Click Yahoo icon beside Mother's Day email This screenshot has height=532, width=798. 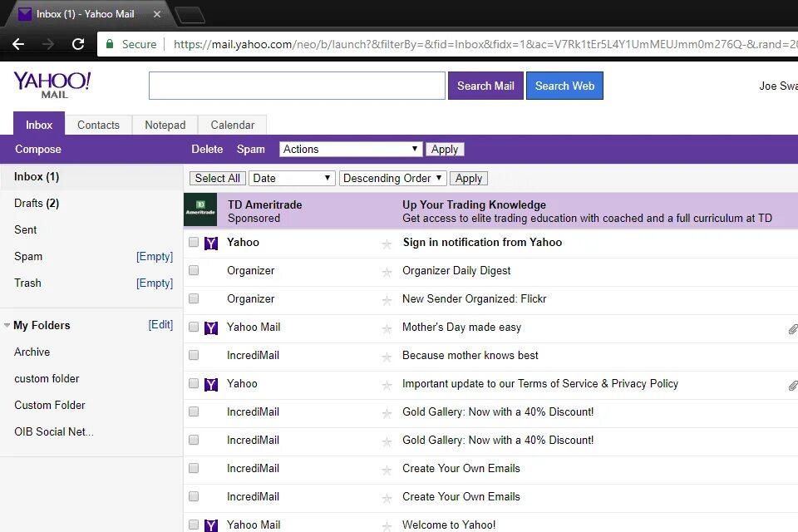click(x=210, y=328)
